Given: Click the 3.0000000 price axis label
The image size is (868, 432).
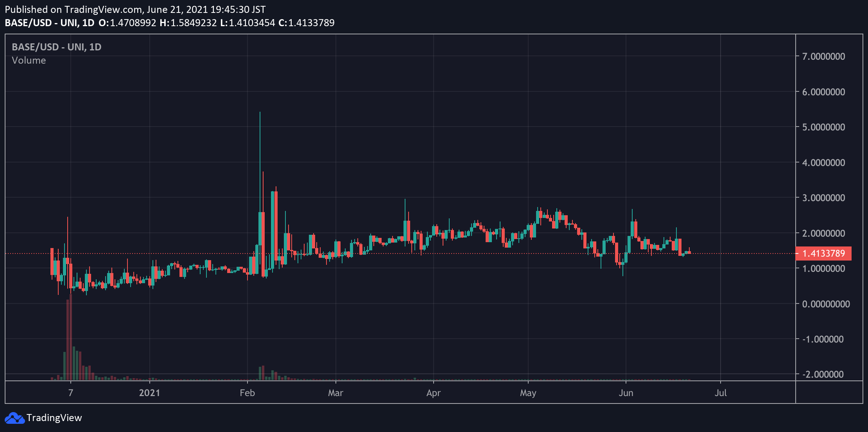Looking at the screenshot, I should [x=823, y=198].
